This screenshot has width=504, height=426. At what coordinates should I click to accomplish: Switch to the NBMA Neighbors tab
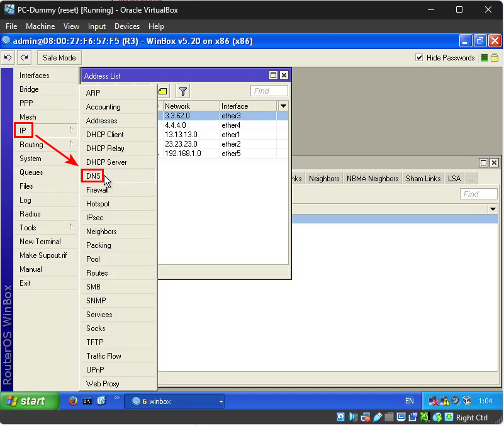(x=372, y=179)
